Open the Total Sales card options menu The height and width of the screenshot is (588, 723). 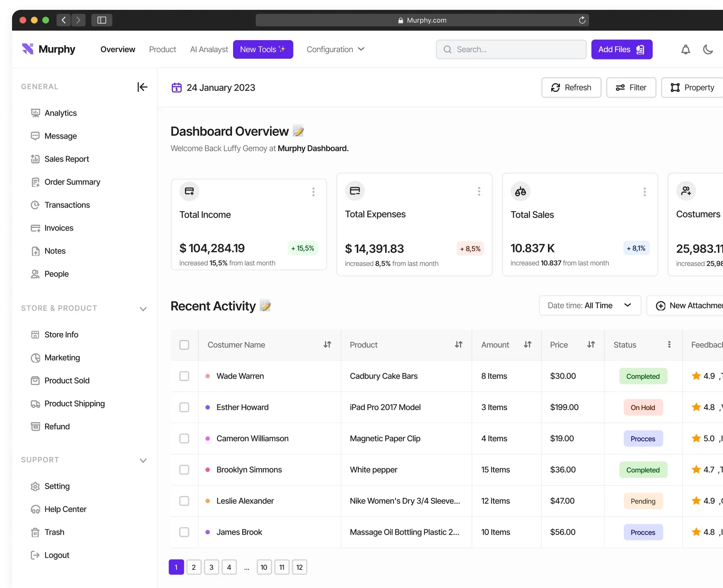point(645,191)
